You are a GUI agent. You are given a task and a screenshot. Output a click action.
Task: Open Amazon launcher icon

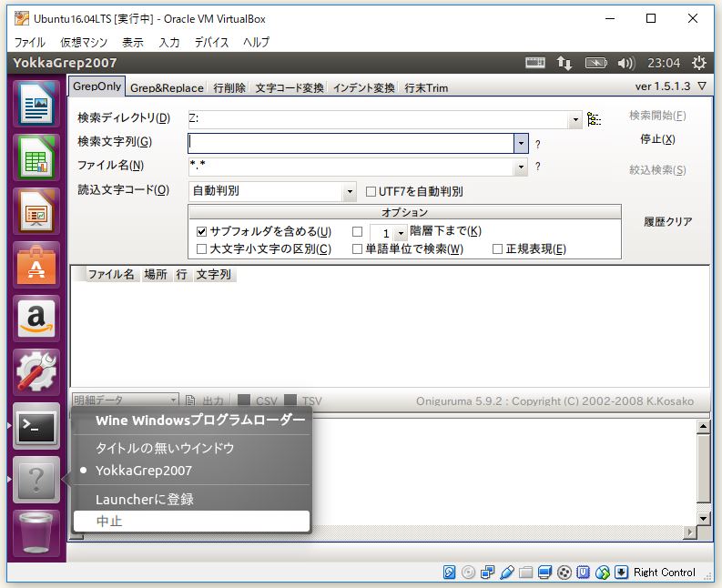pos(36,319)
